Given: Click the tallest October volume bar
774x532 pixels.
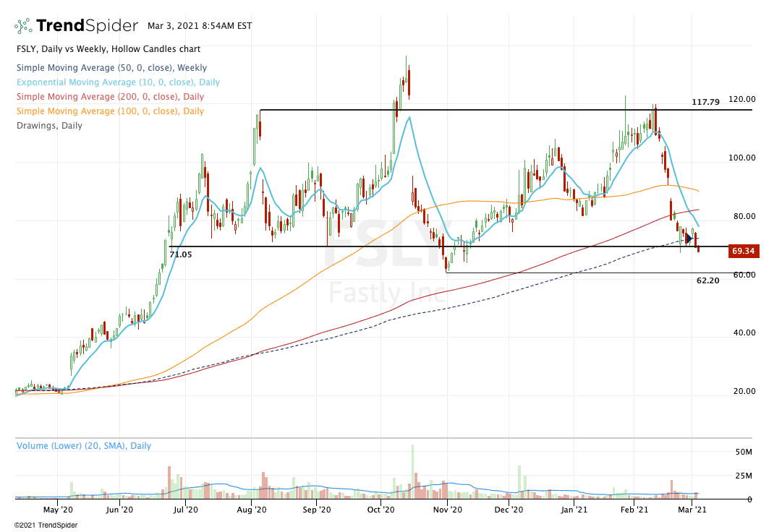Looking at the screenshot, I should tap(412, 472).
